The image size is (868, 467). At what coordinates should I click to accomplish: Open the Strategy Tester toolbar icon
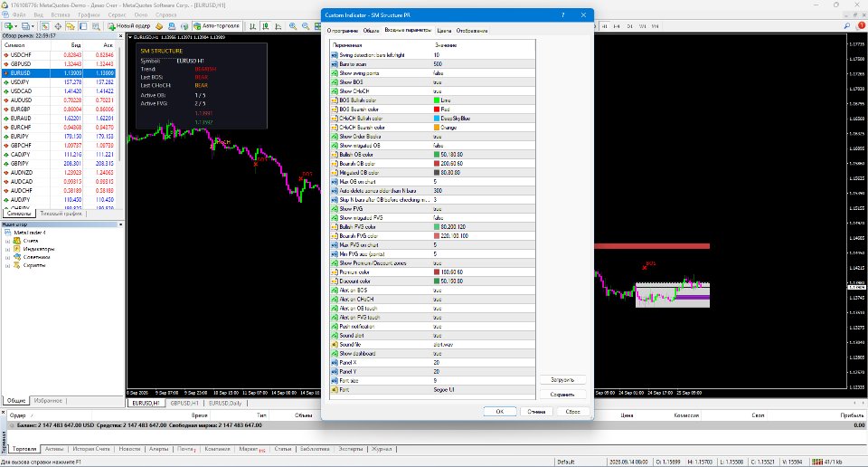pyautogui.click(x=96, y=26)
